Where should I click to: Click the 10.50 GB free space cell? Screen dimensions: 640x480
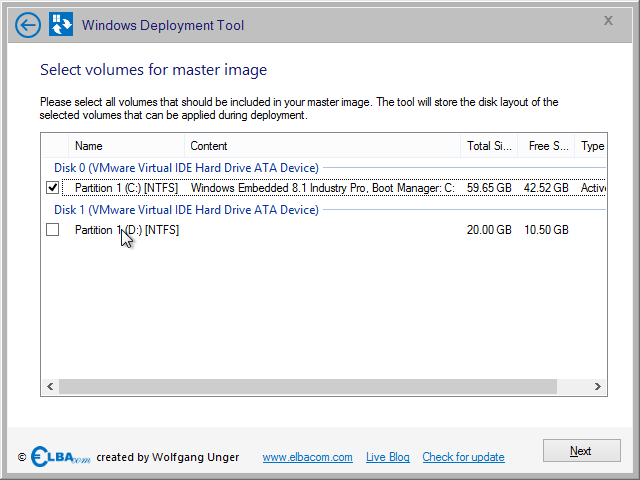click(546, 230)
